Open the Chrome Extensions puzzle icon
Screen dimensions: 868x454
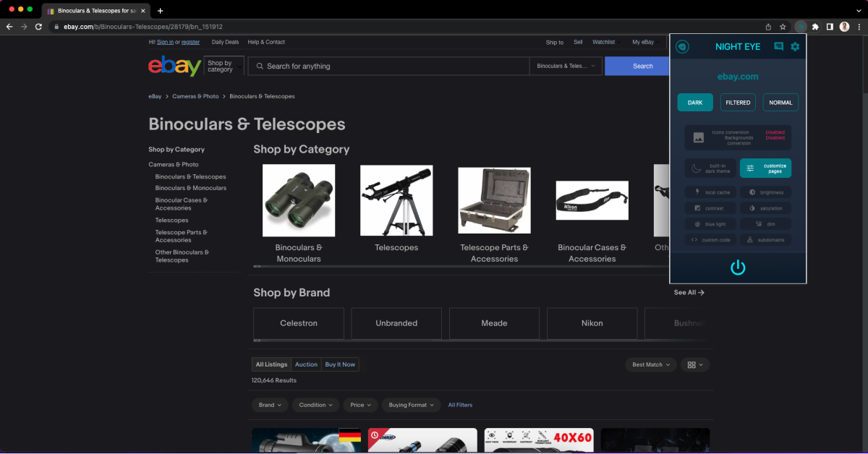pyautogui.click(x=815, y=27)
